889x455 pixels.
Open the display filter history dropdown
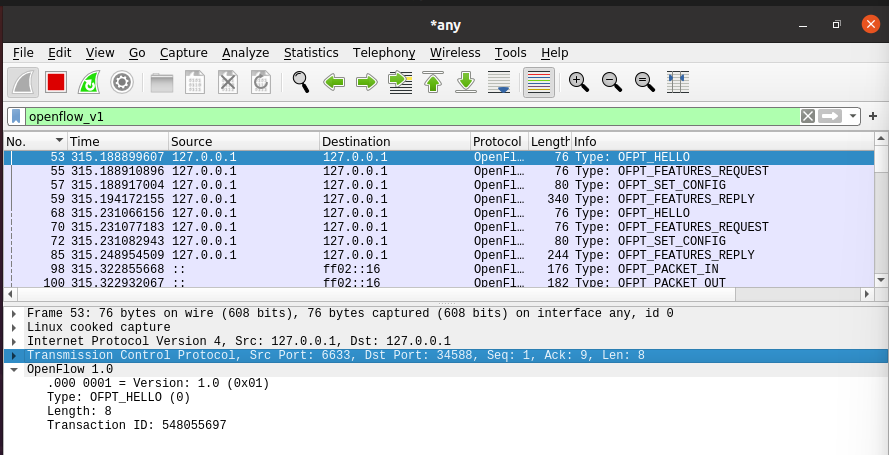[852, 117]
